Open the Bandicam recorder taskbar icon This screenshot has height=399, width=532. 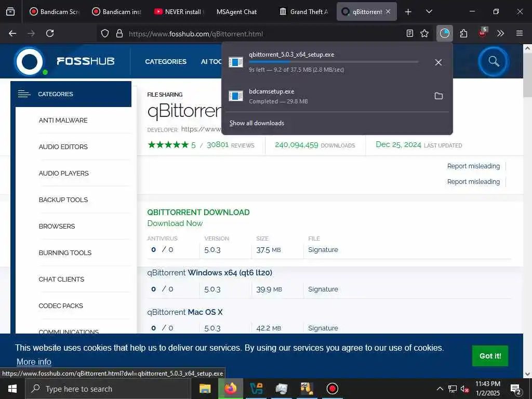[x=332, y=389]
